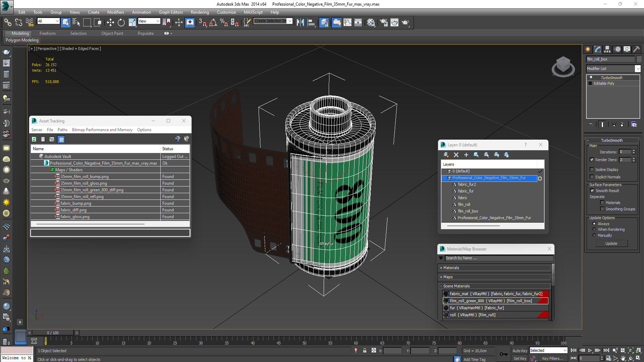Click the Set Key button
This screenshot has height=362, width=644.
(x=520, y=359)
